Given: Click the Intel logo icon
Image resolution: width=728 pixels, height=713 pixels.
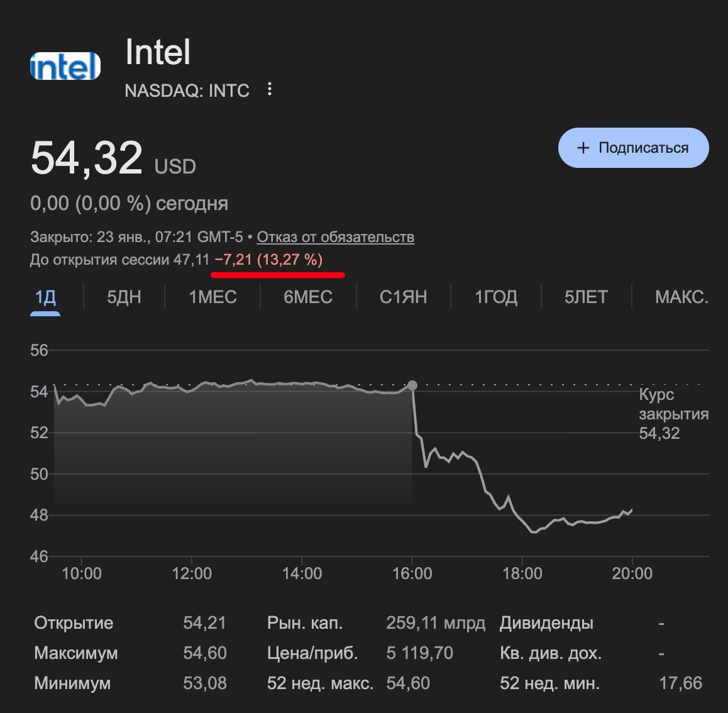Looking at the screenshot, I should point(65,66).
